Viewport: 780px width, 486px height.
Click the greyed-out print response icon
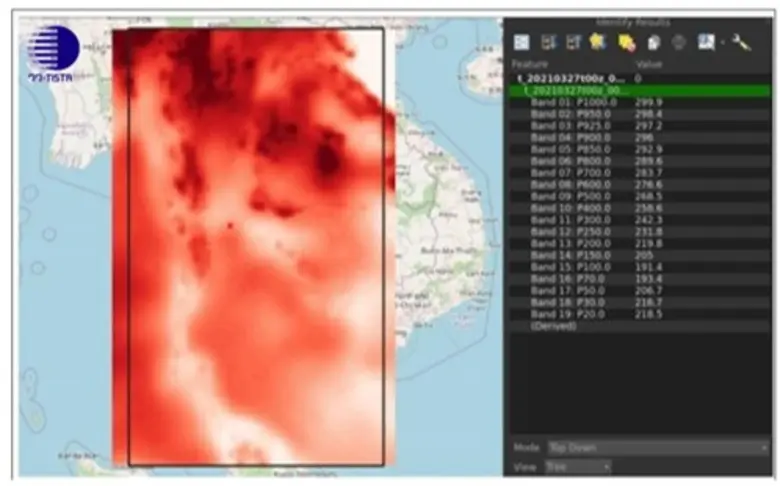point(678,42)
